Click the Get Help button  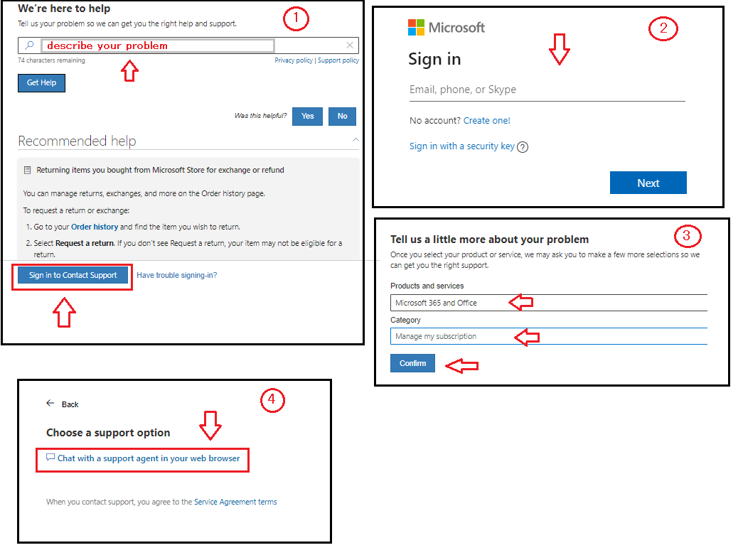pos(42,83)
